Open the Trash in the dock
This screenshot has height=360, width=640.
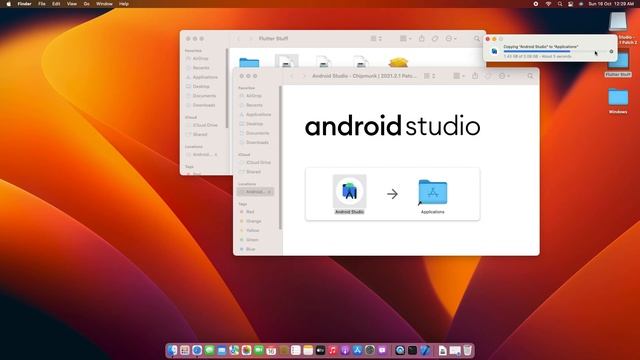tap(467, 350)
